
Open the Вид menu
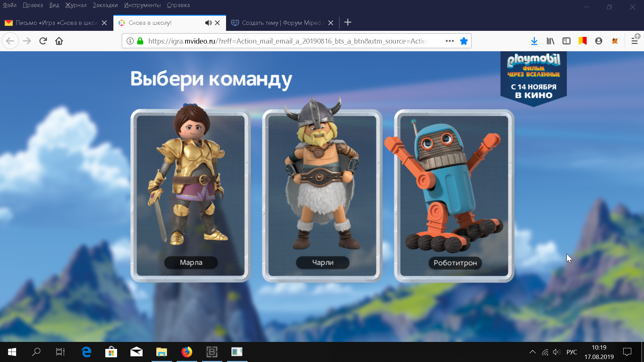coord(54,5)
